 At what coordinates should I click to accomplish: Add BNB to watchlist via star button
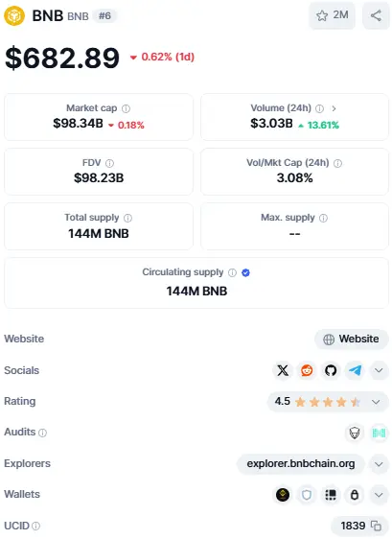pos(332,15)
